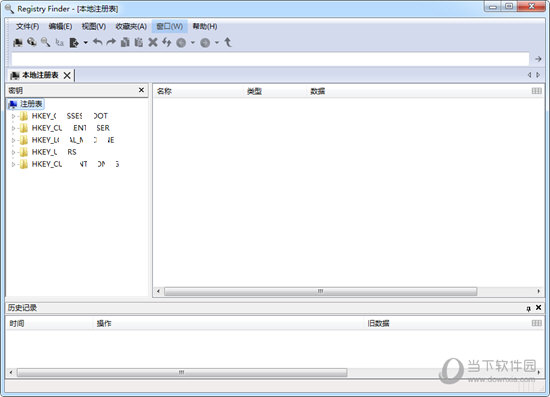Click the Copy toolbar icon
Screen dimensions: 550x397
[125, 43]
